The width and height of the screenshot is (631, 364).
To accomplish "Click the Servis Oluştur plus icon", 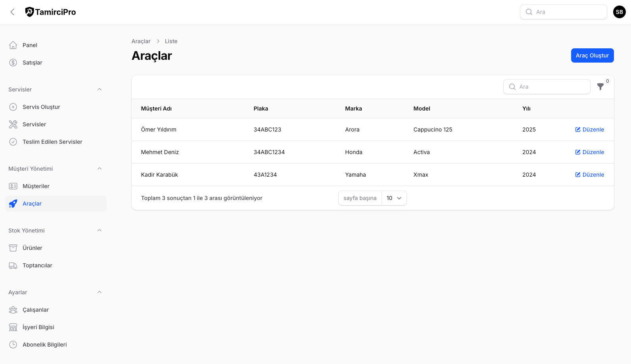I will click(13, 107).
